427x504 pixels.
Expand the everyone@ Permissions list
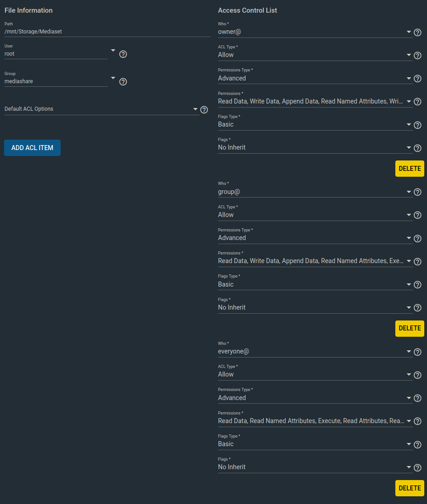tap(315, 419)
